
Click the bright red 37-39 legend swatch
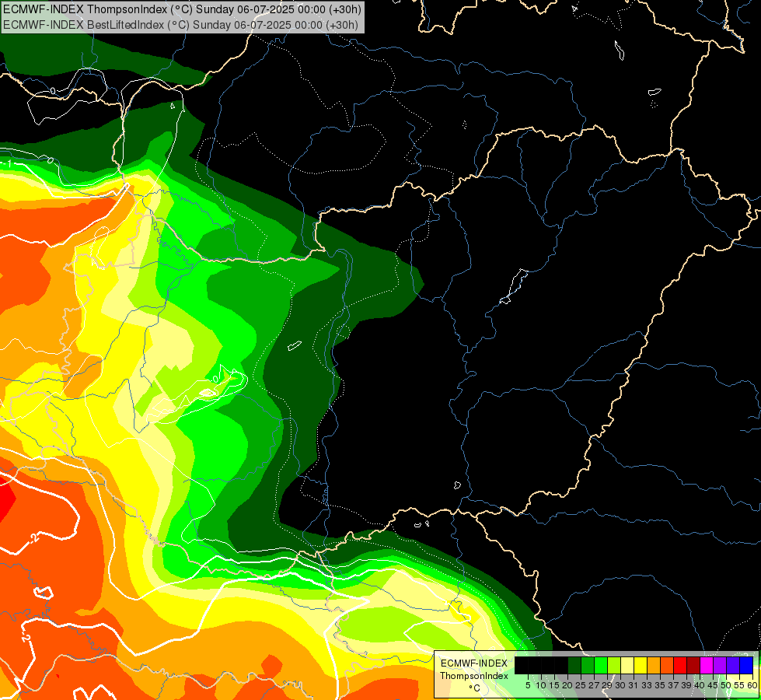pos(680,665)
